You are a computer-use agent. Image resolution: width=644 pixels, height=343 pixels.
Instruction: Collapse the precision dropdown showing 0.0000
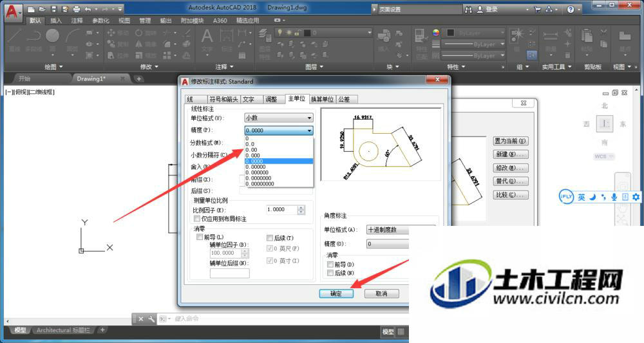(279, 131)
